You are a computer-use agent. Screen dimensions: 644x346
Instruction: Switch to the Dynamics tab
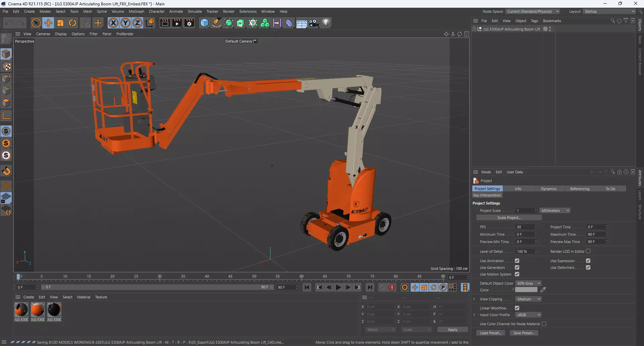pos(549,189)
